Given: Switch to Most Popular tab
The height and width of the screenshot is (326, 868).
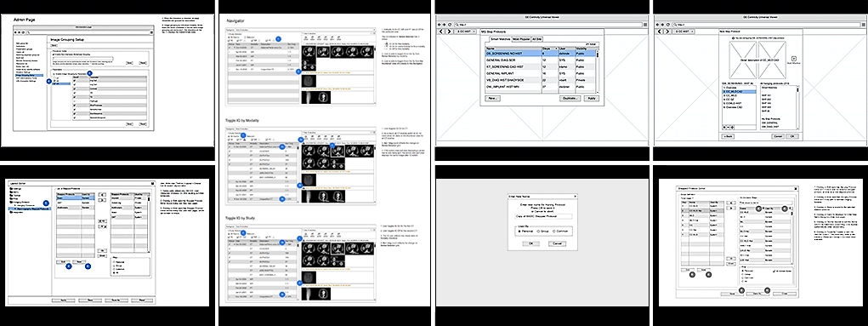Looking at the screenshot, I should click(521, 39).
